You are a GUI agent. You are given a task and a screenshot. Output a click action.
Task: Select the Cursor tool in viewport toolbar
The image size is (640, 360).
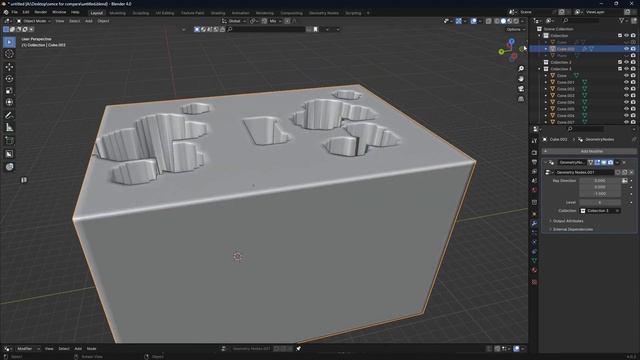(9, 54)
